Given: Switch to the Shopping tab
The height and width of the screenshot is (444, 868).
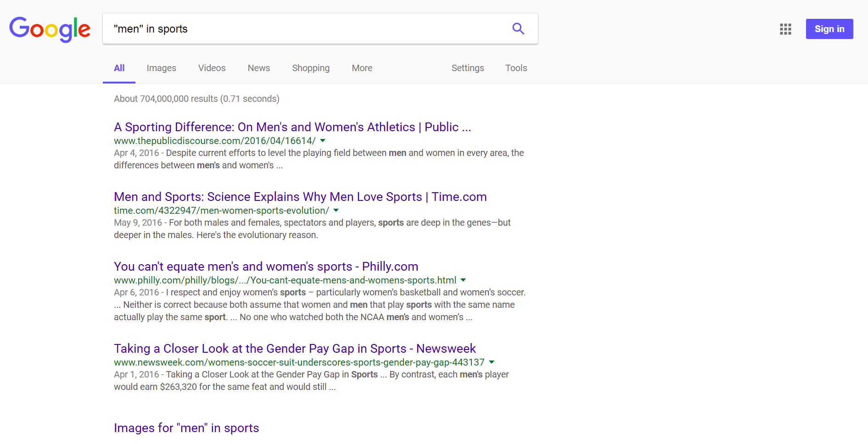Looking at the screenshot, I should coord(311,68).
